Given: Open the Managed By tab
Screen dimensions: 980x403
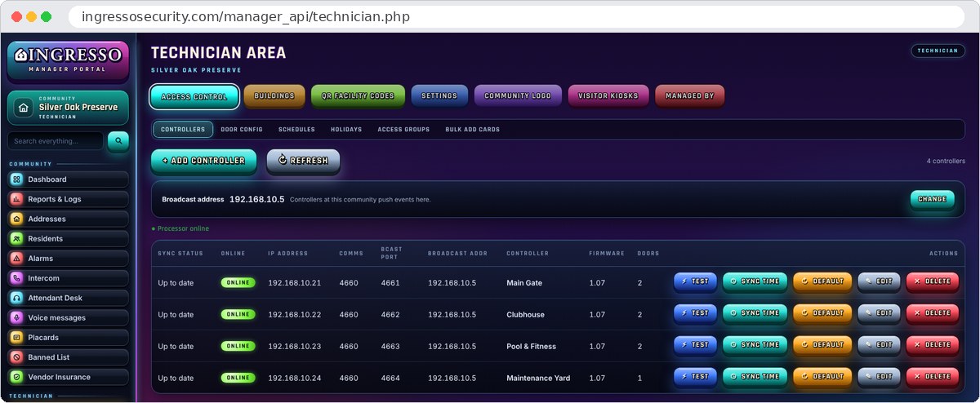Looking at the screenshot, I should [x=690, y=96].
